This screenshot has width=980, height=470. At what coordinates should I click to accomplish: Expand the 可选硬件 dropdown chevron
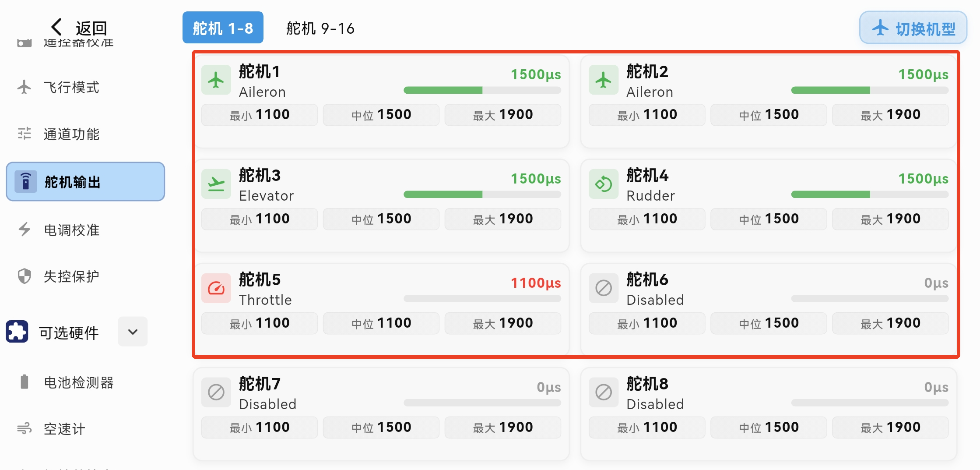click(133, 332)
